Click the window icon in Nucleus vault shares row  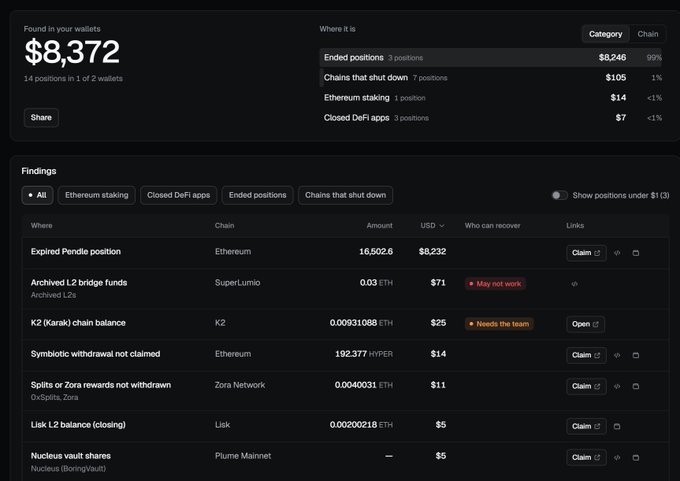[636, 458]
